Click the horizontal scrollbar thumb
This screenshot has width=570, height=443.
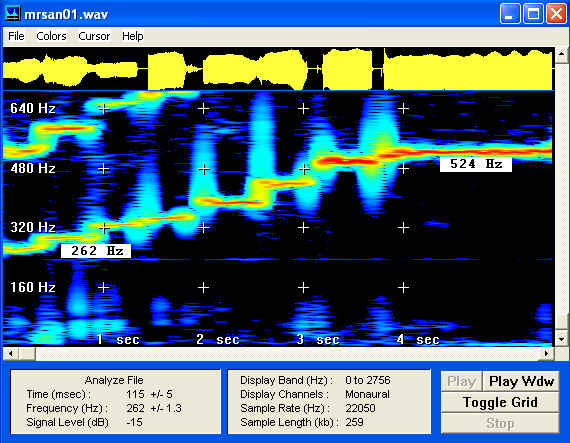point(27,353)
